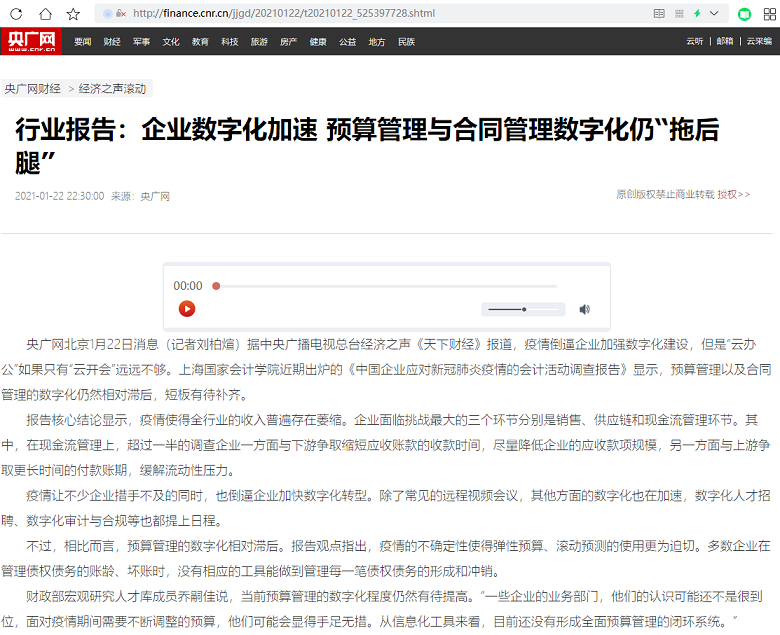Click the reader mode icon in address bar

[658, 14]
